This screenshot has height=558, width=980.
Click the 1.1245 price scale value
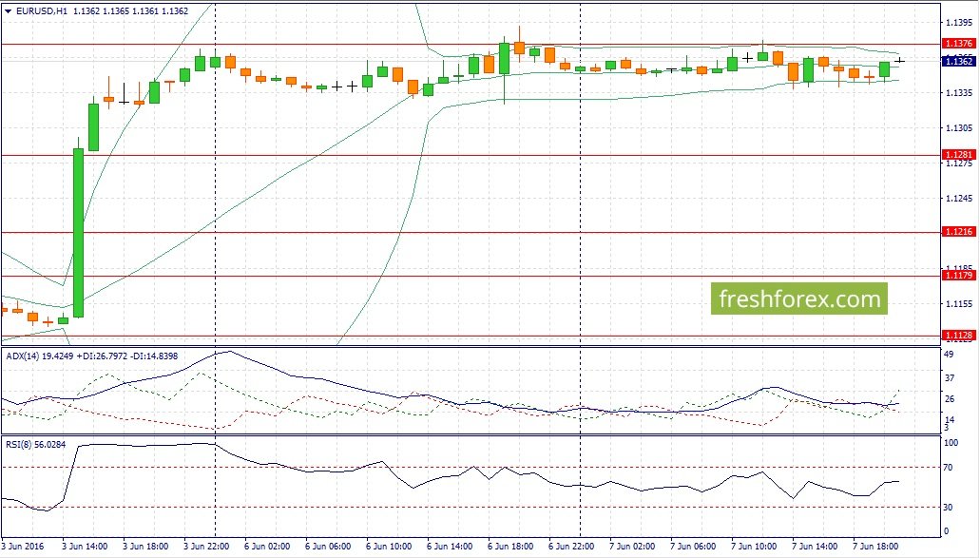pyautogui.click(x=959, y=199)
